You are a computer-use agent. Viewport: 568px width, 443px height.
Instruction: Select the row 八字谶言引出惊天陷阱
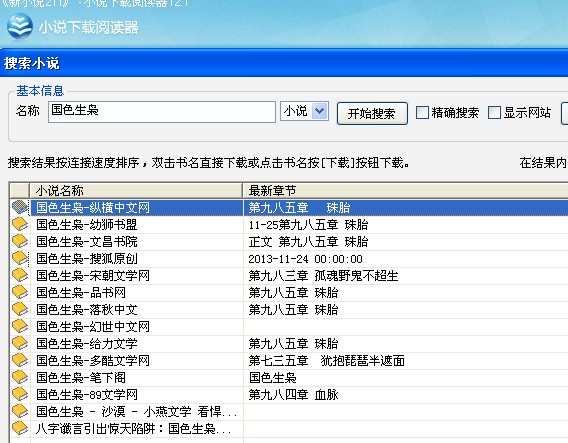click(288, 429)
